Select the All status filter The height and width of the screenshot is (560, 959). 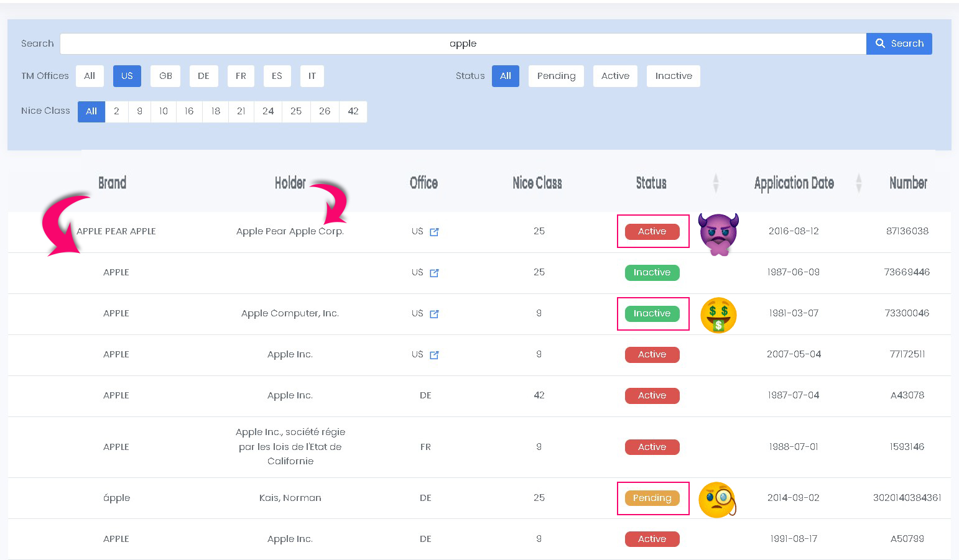tap(506, 76)
